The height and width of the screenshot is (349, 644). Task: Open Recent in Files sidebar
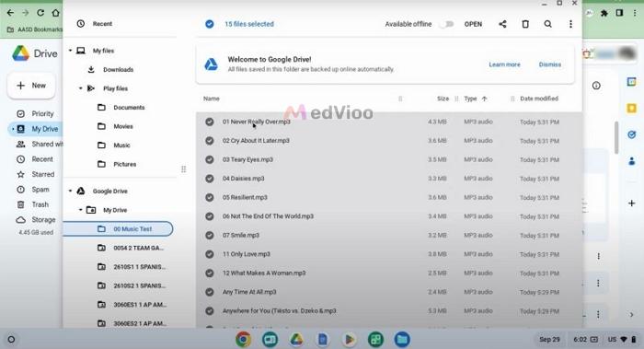coord(102,24)
